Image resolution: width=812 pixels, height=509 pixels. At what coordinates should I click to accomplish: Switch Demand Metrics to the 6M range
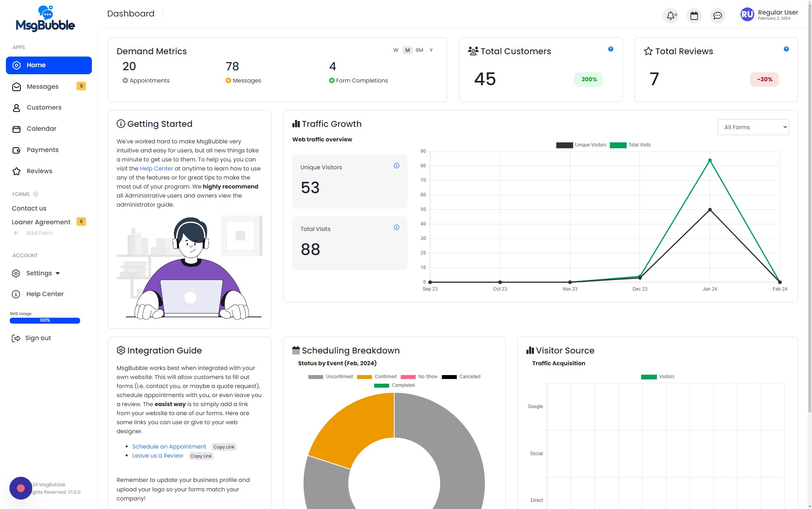point(419,50)
